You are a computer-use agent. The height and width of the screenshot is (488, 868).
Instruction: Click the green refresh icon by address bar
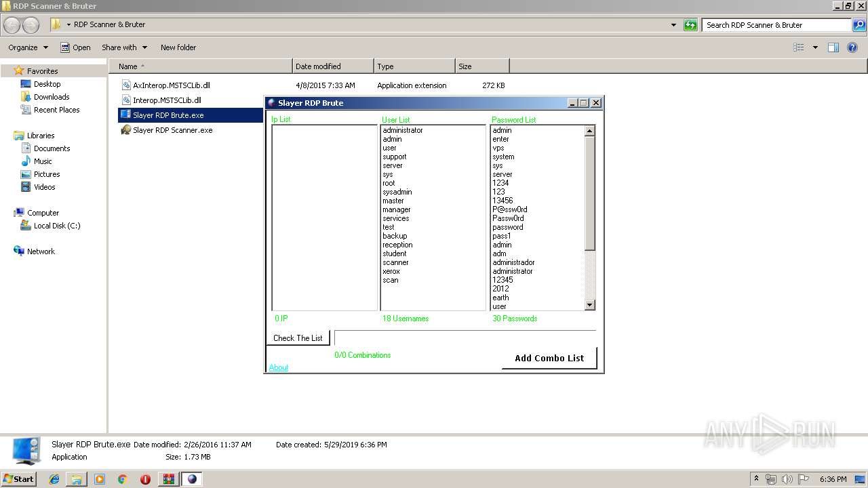click(x=690, y=25)
